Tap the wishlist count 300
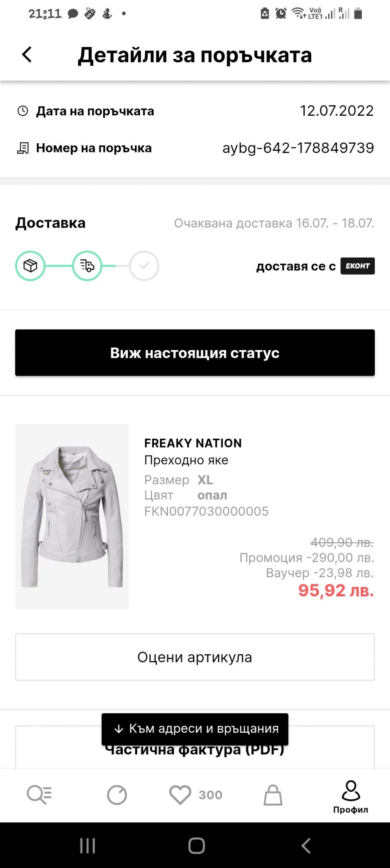 point(210,795)
